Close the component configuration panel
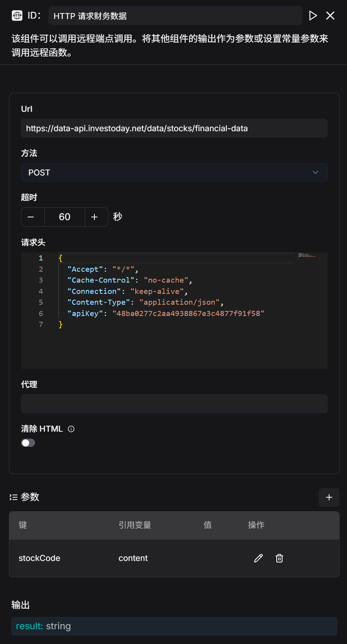The width and height of the screenshot is (347, 644). coord(330,16)
